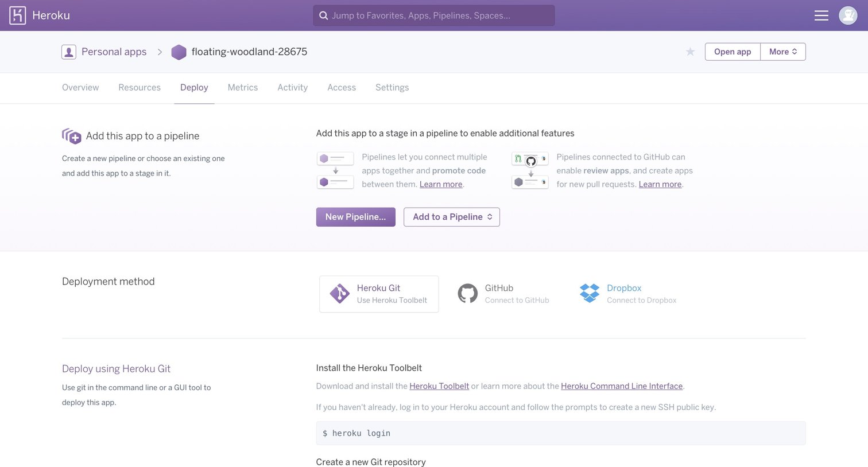This screenshot has height=467, width=868.
Task: Click the New Pipeline button
Action: (356, 217)
